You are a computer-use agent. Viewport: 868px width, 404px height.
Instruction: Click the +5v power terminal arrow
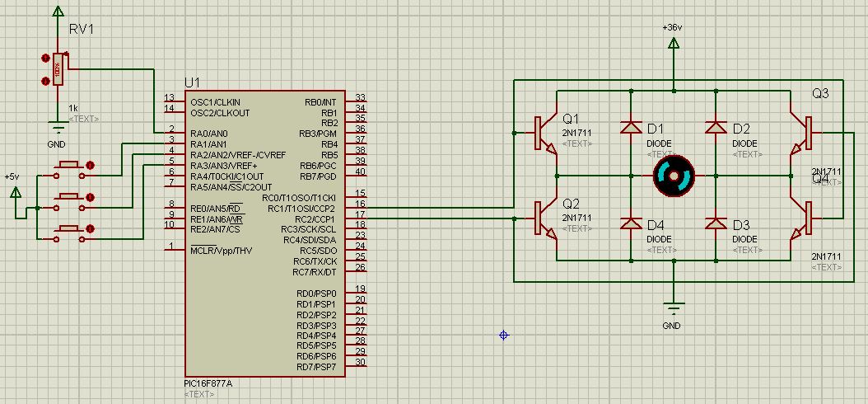click(16, 192)
